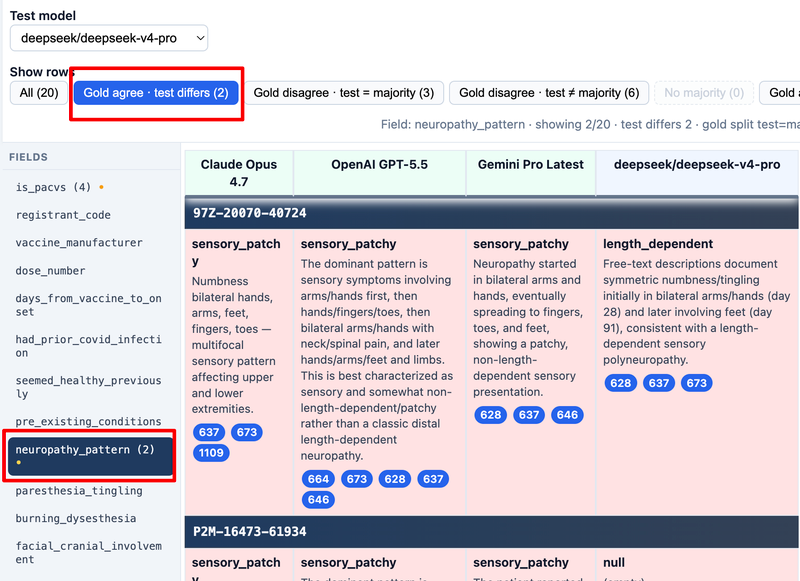Select the is_pacvs (4) field

tap(60, 187)
